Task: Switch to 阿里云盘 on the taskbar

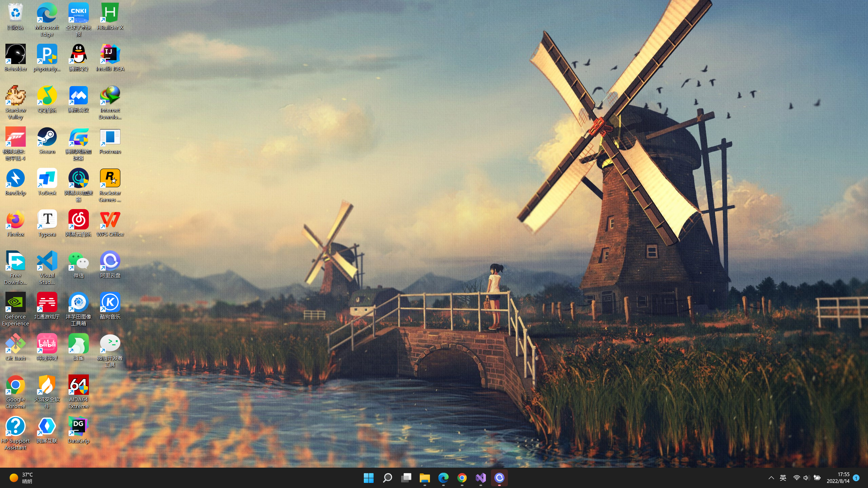Action: point(499,478)
